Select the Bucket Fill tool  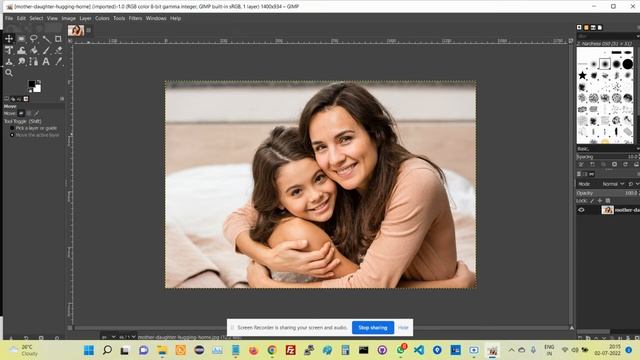point(33,50)
